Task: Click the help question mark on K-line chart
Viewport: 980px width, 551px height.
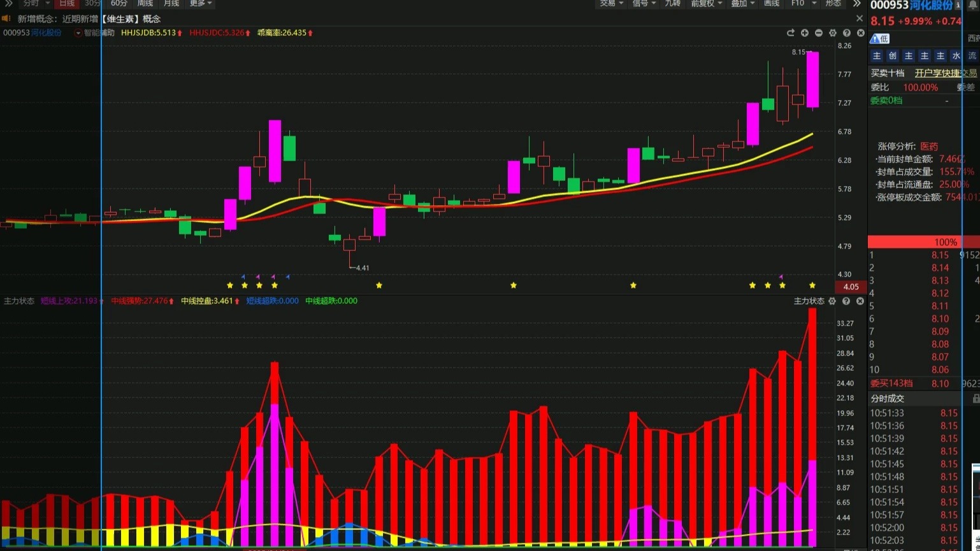Action: [x=847, y=33]
